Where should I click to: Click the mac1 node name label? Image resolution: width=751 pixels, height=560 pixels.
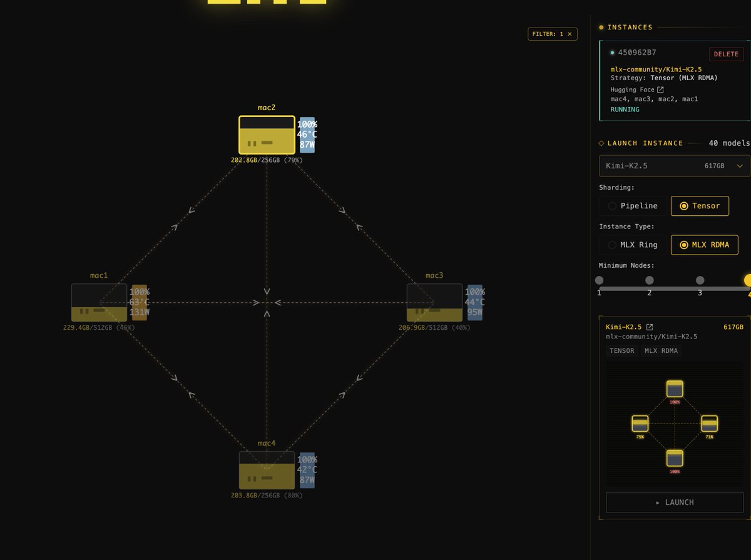pos(99,275)
